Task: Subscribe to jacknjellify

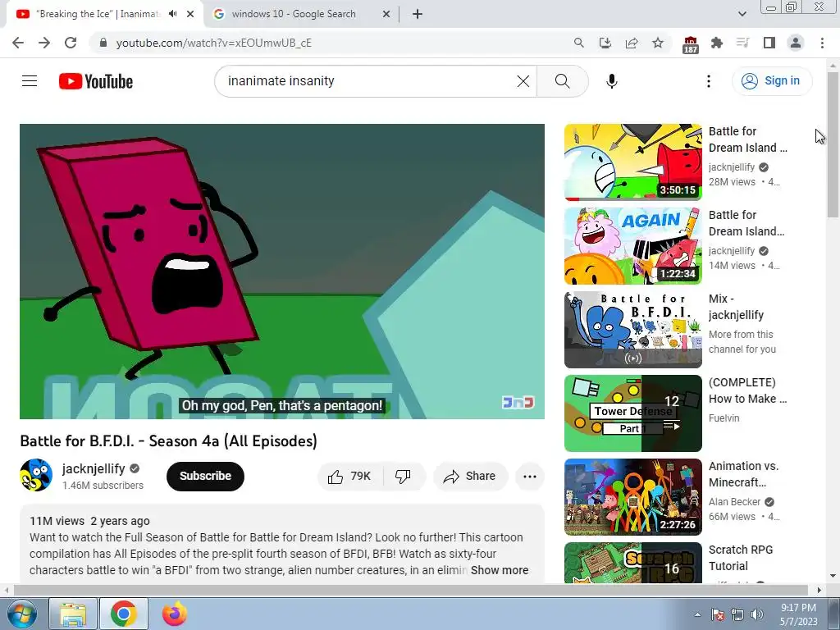Action: click(205, 476)
